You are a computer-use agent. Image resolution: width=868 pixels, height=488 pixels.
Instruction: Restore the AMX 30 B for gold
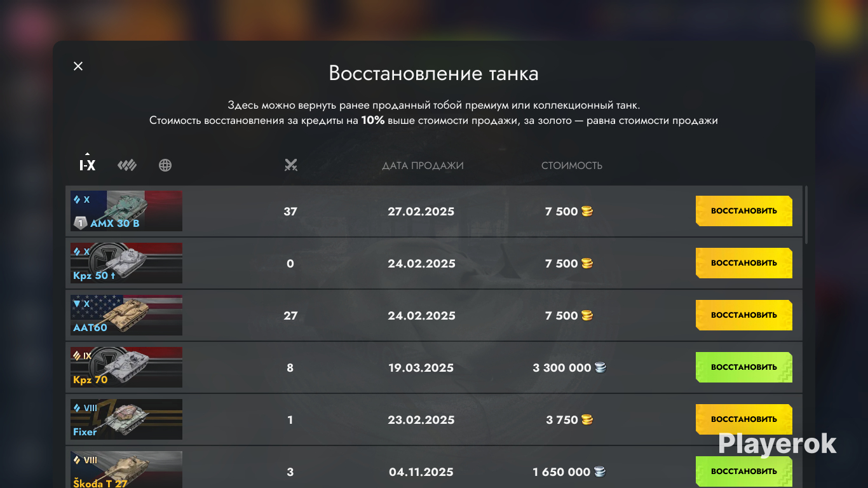click(x=744, y=211)
